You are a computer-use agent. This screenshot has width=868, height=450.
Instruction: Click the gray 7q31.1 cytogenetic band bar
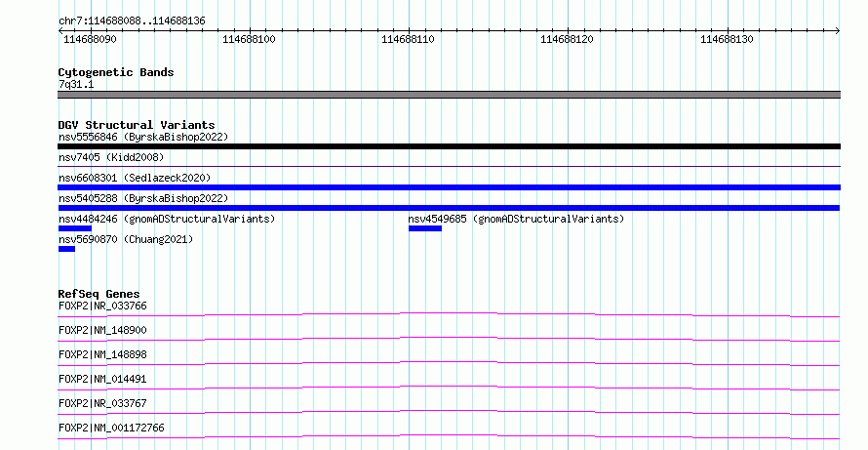pos(449,95)
